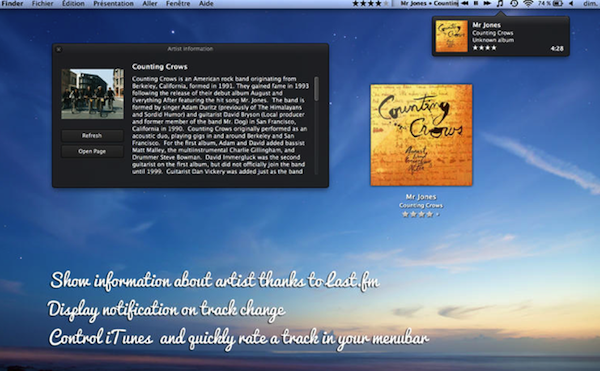
Task: Click the Mr Jones title under album cover
Action: point(421,197)
